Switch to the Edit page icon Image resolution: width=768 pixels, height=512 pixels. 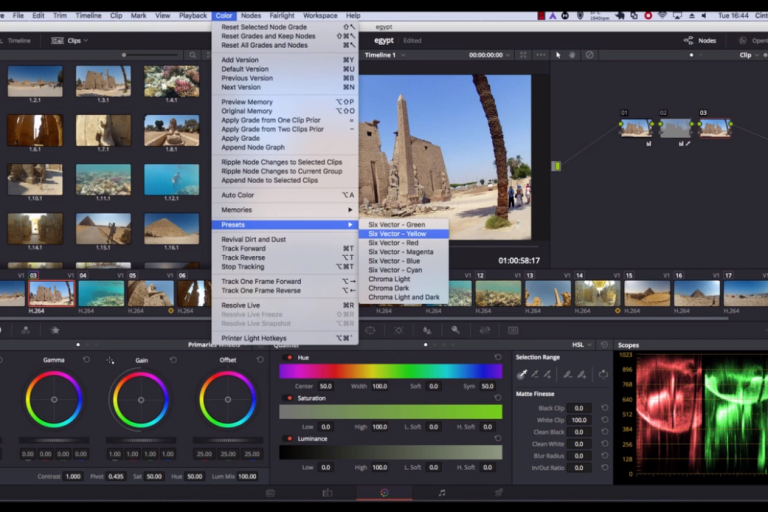tap(327, 493)
